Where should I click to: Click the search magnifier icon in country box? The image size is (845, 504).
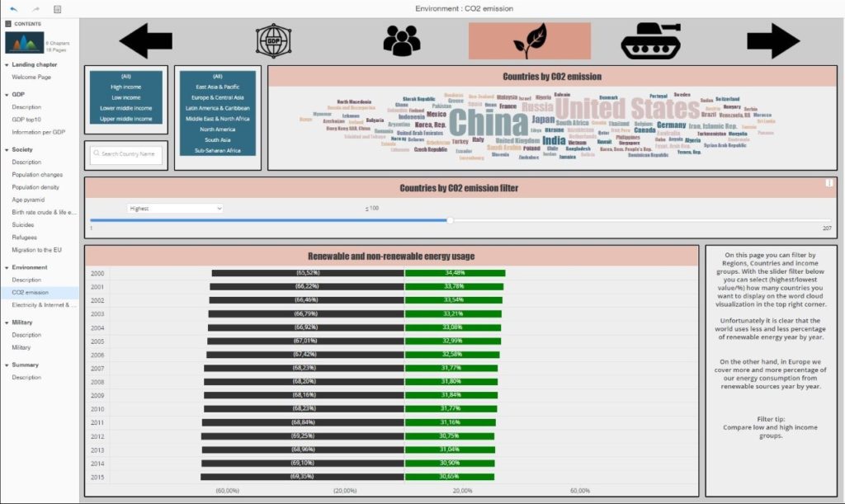coord(97,153)
